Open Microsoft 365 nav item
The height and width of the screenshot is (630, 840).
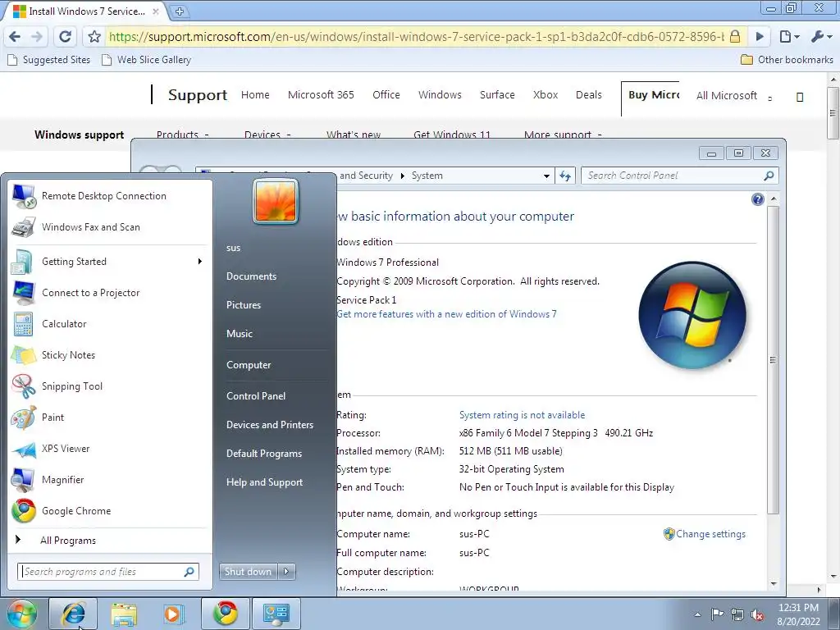[x=321, y=95]
